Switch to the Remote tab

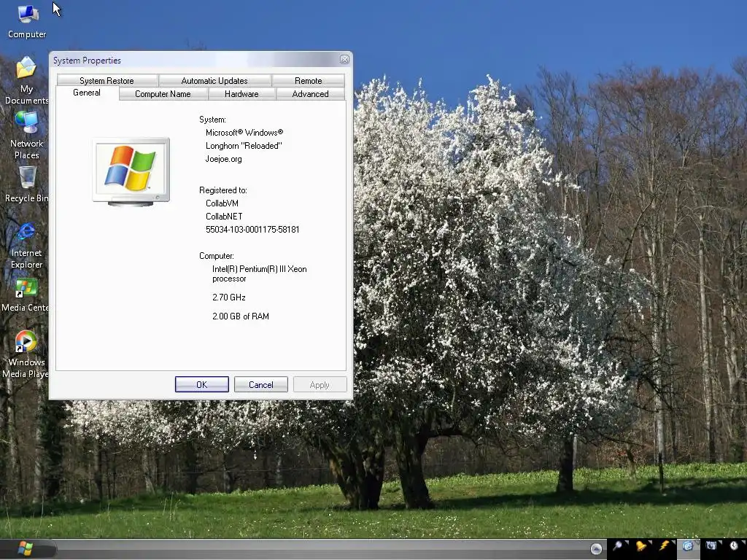click(309, 80)
